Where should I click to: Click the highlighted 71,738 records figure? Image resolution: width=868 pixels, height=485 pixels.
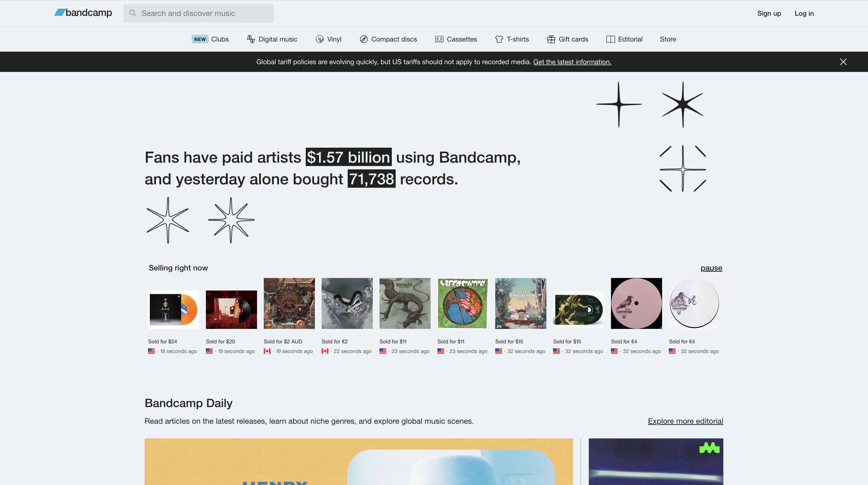click(x=371, y=179)
